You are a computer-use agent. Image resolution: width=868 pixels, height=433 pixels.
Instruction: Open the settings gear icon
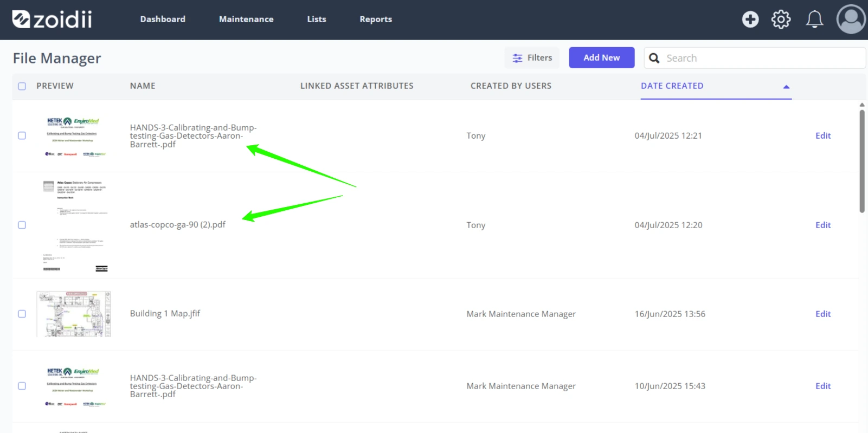click(x=781, y=20)
